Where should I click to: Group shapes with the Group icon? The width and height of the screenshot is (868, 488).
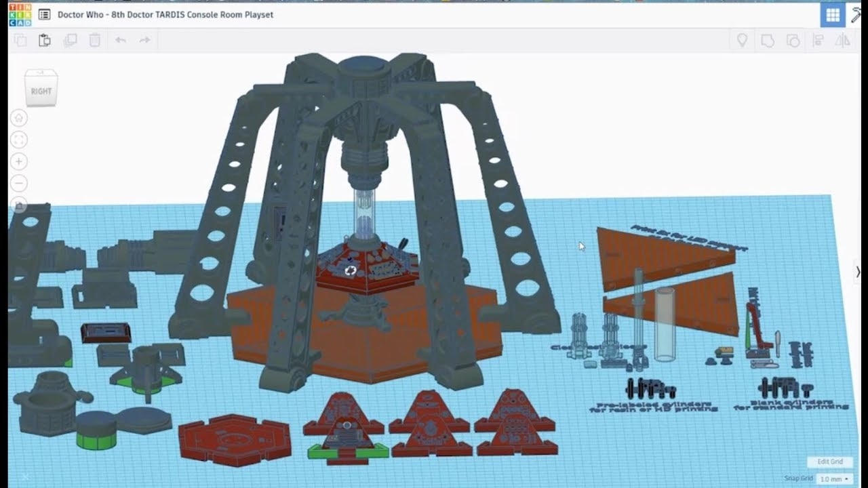(x=767, y=40)
